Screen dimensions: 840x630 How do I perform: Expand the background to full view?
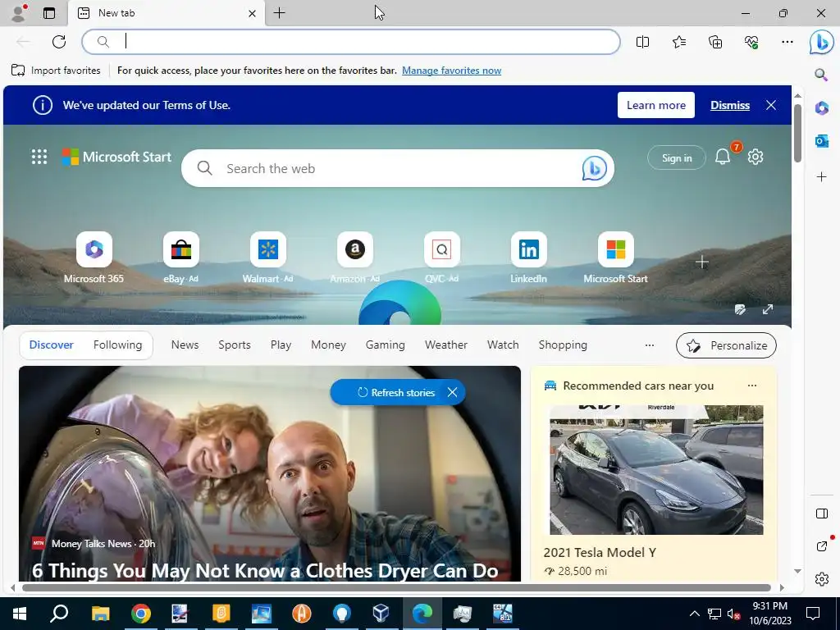[x=768, y=309]
